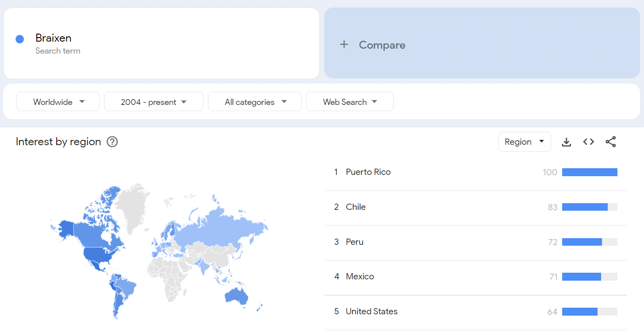Click the value 72 for Peru

tap(552, 242)
